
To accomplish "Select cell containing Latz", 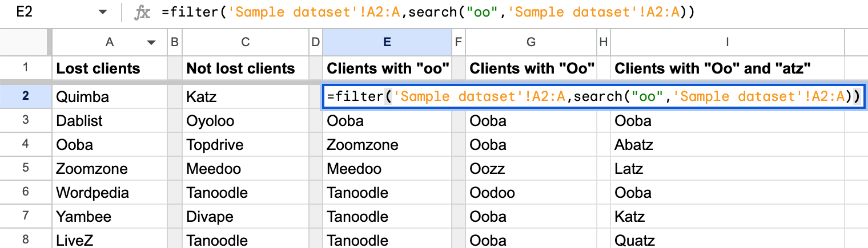I will point(727,168).
